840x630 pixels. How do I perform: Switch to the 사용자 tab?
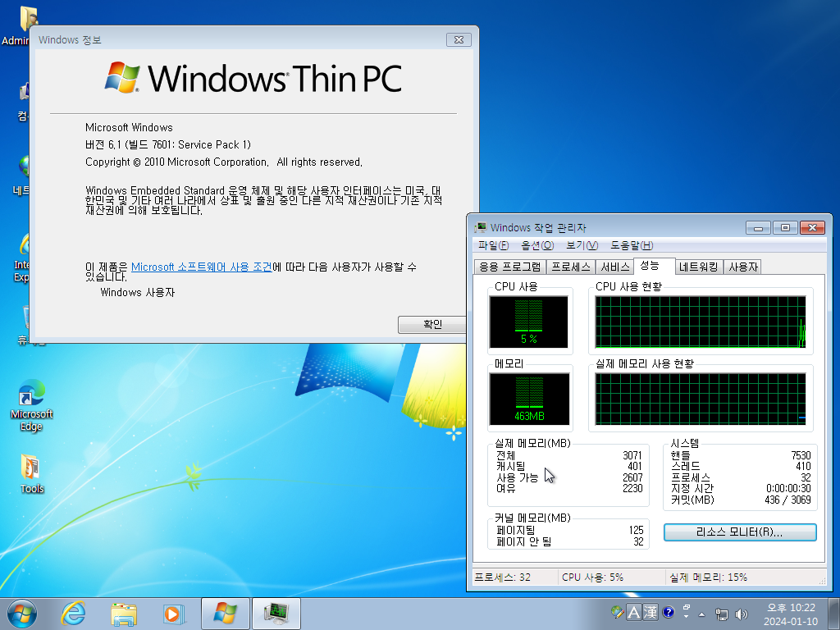pos(743,267)
